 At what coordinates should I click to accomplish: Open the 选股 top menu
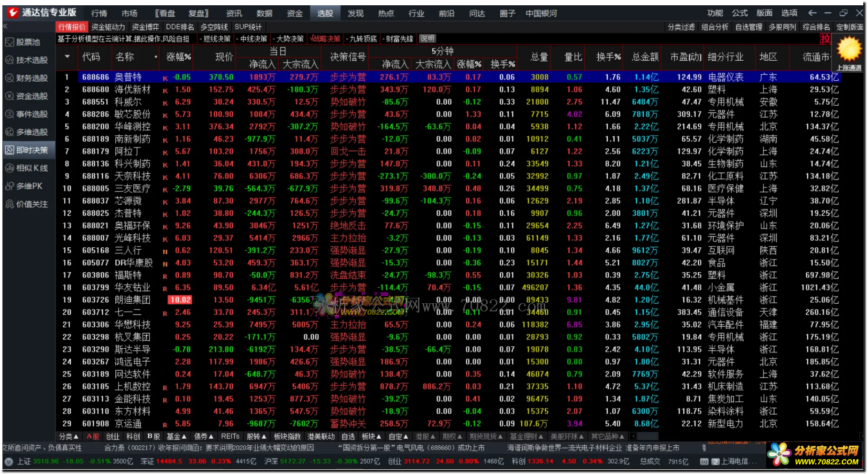pos(325,13)
